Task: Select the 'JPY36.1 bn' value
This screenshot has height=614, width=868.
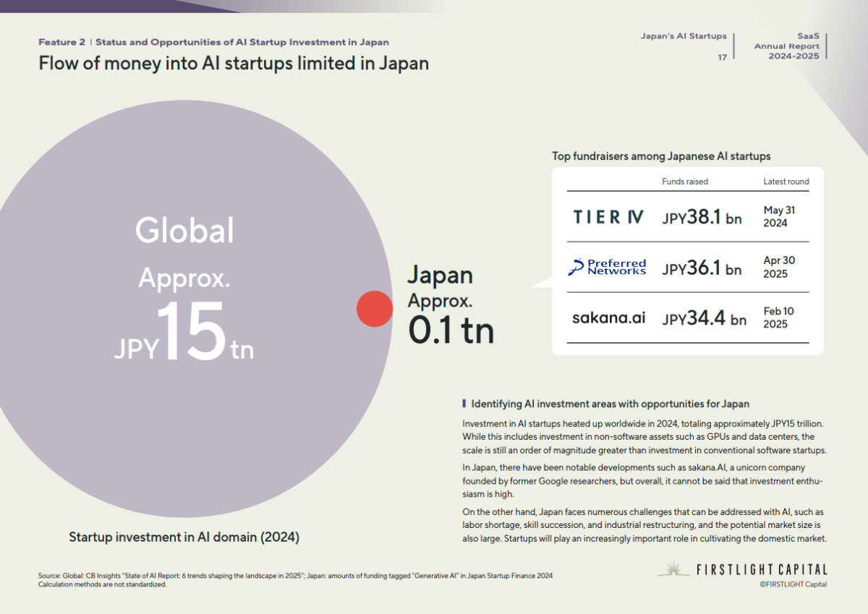Action: tap(702, 268)
